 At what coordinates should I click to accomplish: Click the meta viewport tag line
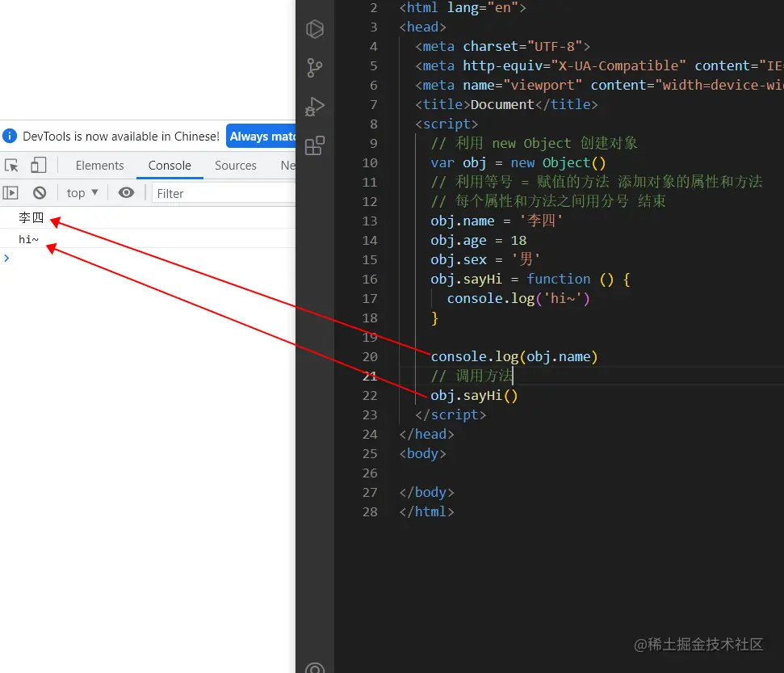599,86
